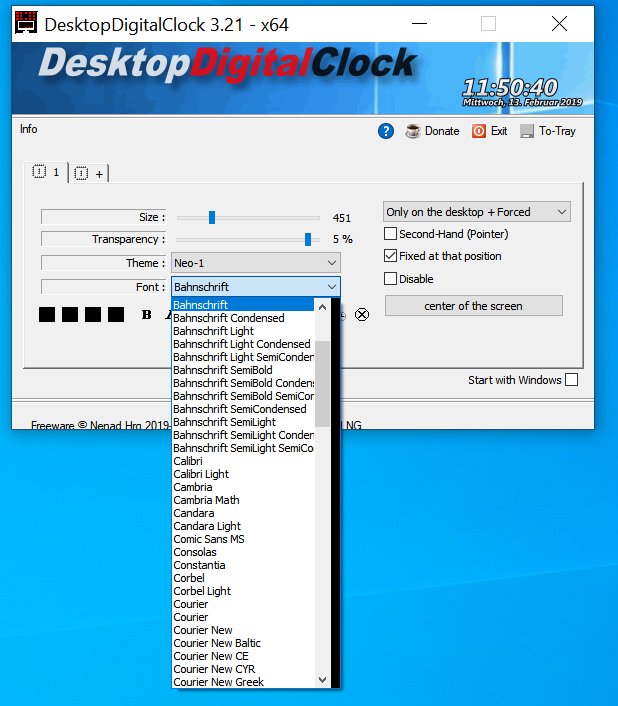This screenshot has width=618, height=706.
Task: Choose Calibri from the font list
Action: pyautogui.click(x=244, y=461)
